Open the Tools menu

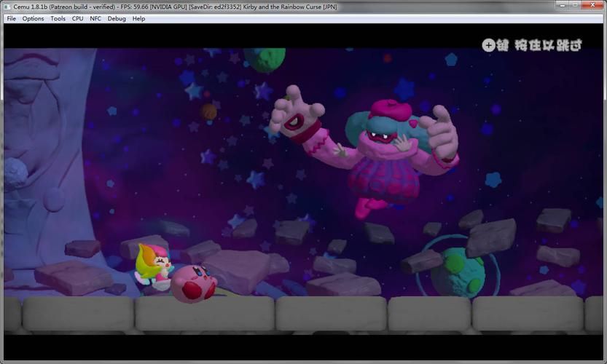(58, 19)
